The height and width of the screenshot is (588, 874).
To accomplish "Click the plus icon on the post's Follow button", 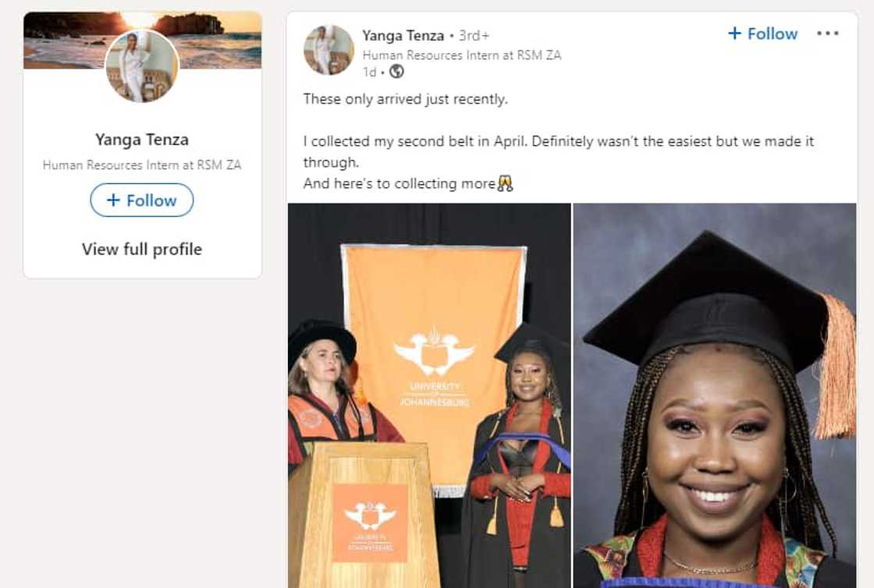I will click(734, 34).
